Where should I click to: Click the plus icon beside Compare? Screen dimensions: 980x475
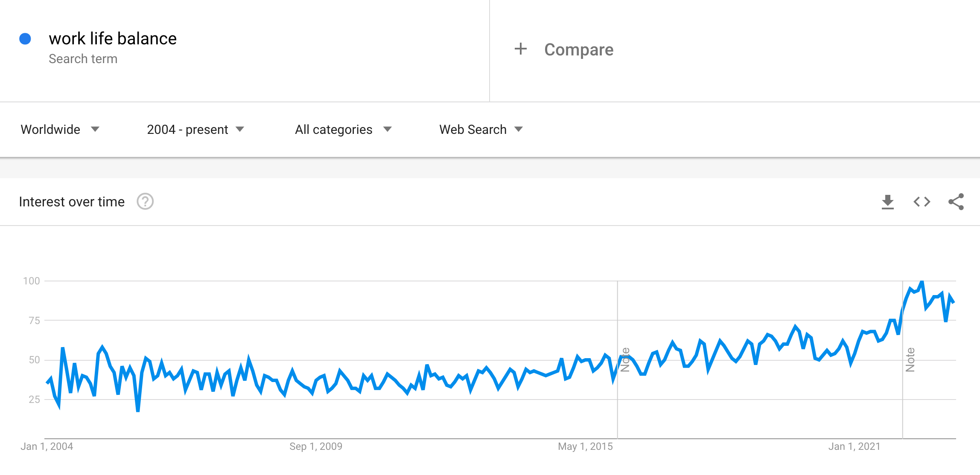pyautogui.click(x=520, y=49)
